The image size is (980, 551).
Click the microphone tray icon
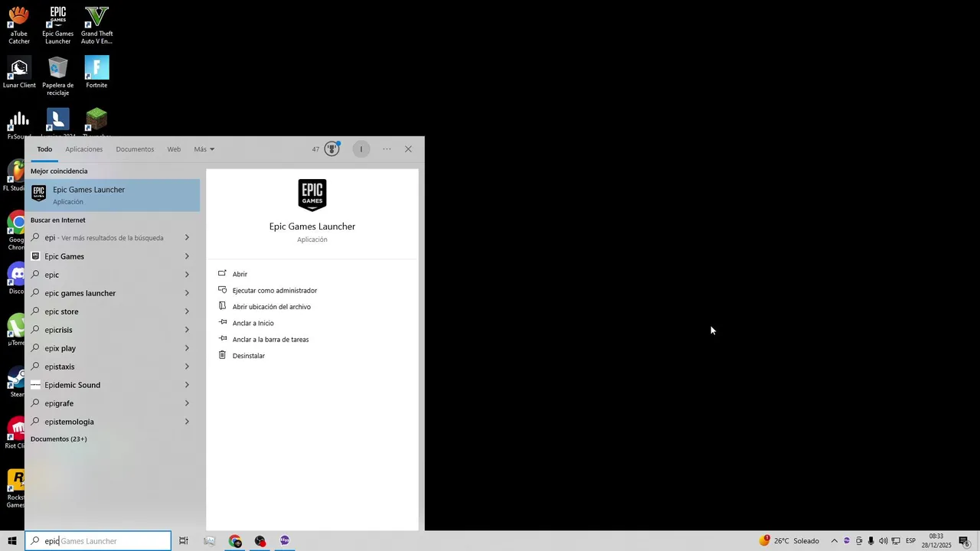(871, 541)
